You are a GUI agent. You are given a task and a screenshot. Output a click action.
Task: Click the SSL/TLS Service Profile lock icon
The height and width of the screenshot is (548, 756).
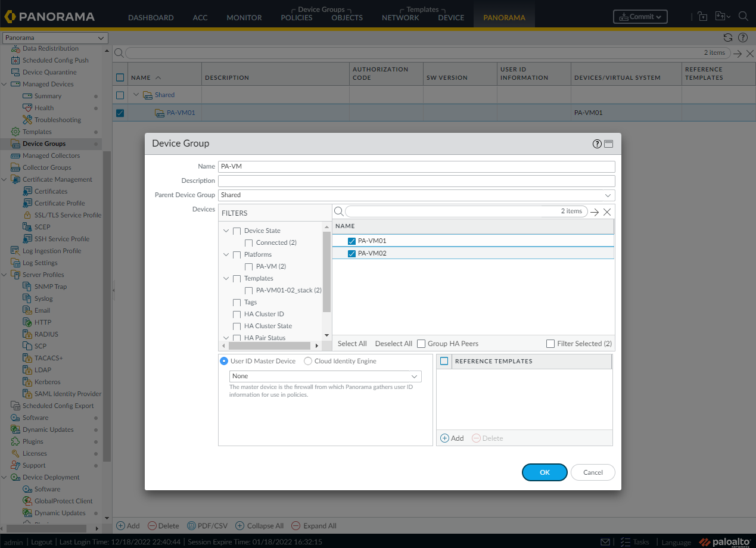click(27, 215)
